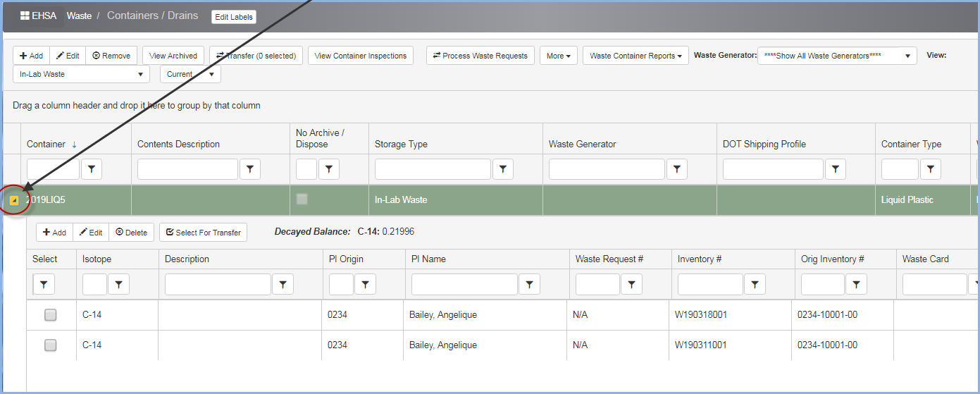
Task: Delete the selected isotope entry
Action: (x=132, y=233)
